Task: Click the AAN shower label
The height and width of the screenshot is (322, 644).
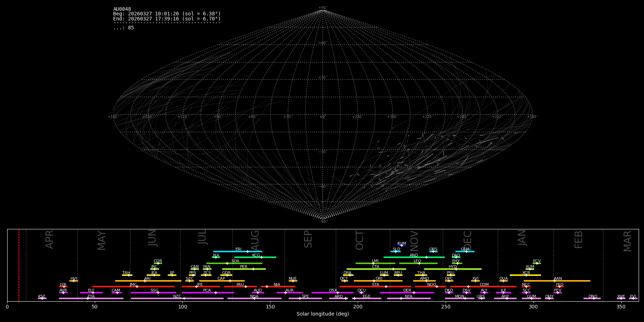Action: [558, 279]
